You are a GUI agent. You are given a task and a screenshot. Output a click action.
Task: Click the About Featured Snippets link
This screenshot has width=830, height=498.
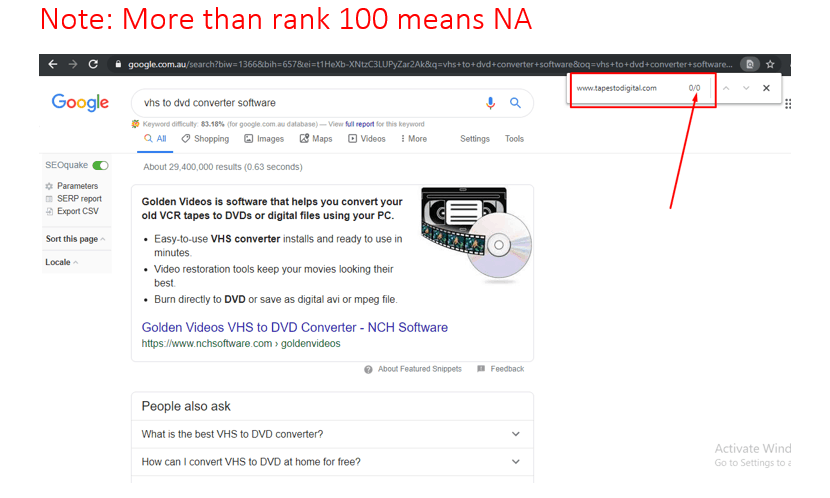click(420, 369)
